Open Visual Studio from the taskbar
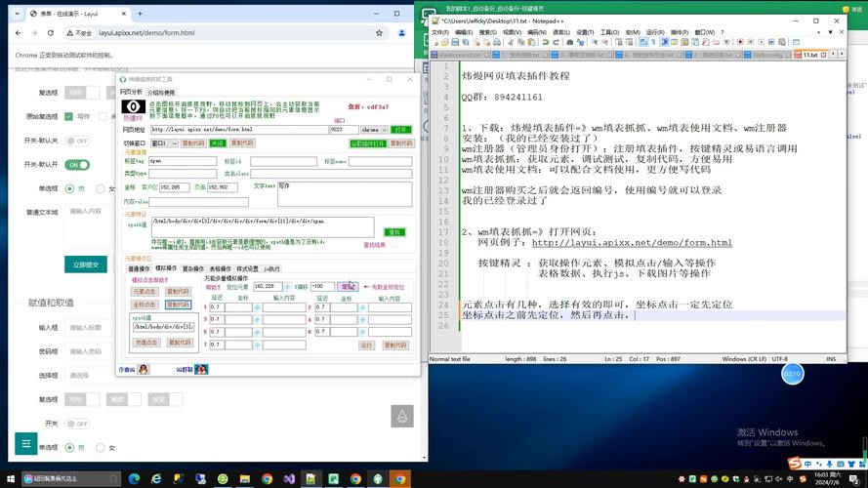Screen dimensions: 868x488 pos(289,479)
